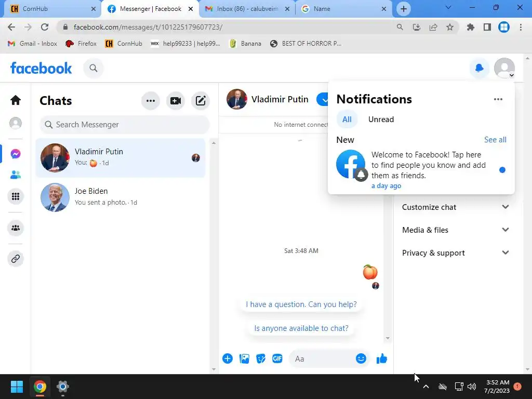Image resolution: width=532 pixels, height=399 pixels.
Task: Switch to Gmail Inbox (86) tab
Action: coord(247,9)
